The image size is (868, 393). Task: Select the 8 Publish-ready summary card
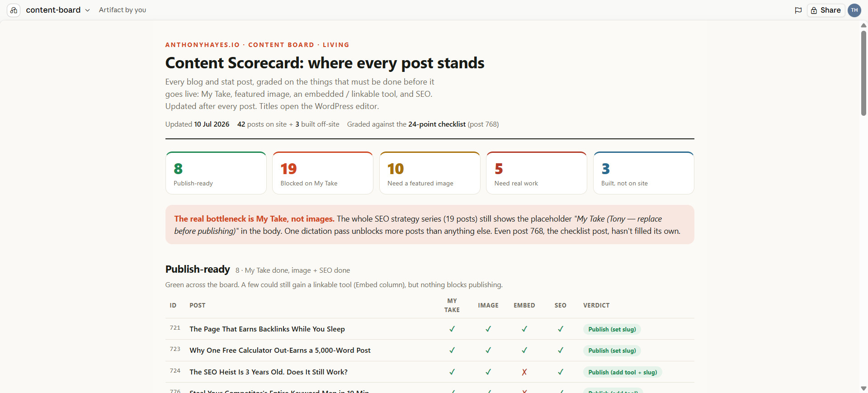pyautogui.click(x=216, y=173)
